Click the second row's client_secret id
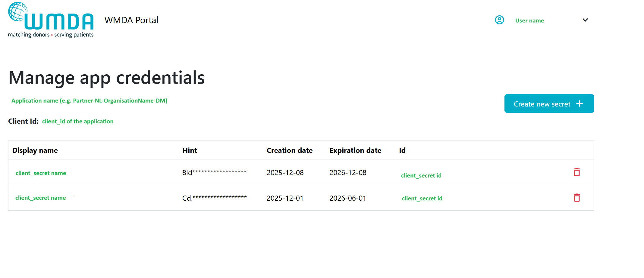 422,198
